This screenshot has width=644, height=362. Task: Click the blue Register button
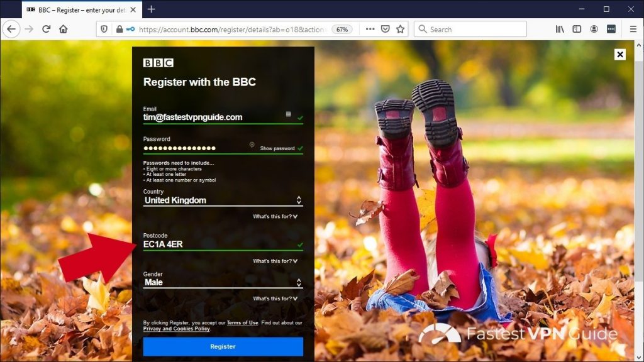point(223,346)
